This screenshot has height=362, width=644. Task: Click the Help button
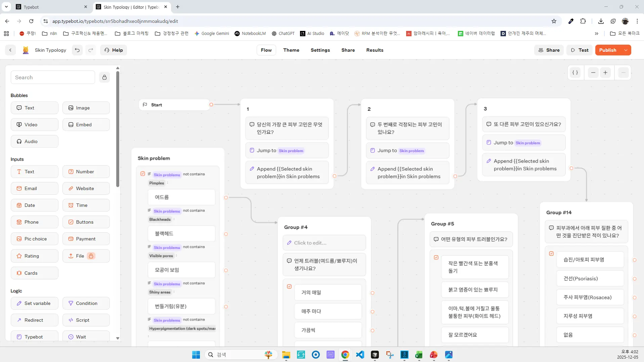click(x=114, y=50)
